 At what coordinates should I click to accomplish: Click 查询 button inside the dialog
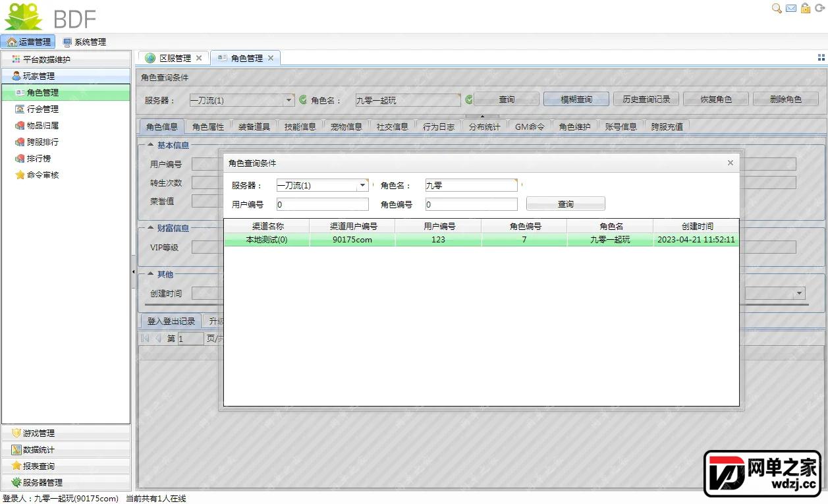click(x=566, y=204)
